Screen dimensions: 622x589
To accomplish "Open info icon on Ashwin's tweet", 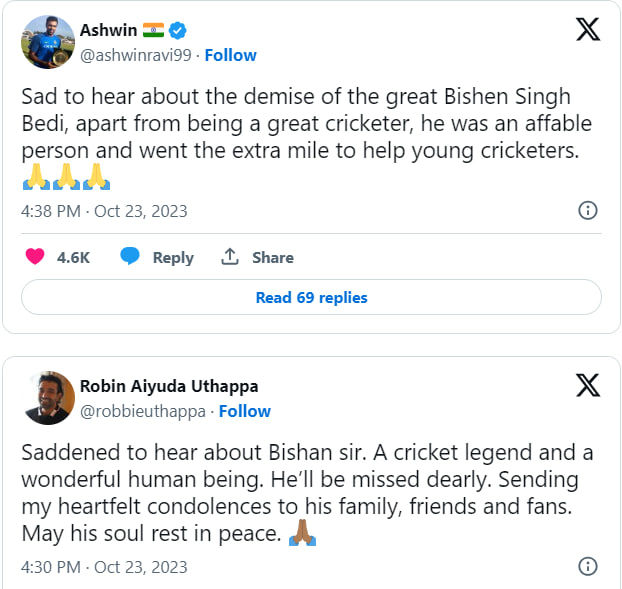I will coord(588,211).
